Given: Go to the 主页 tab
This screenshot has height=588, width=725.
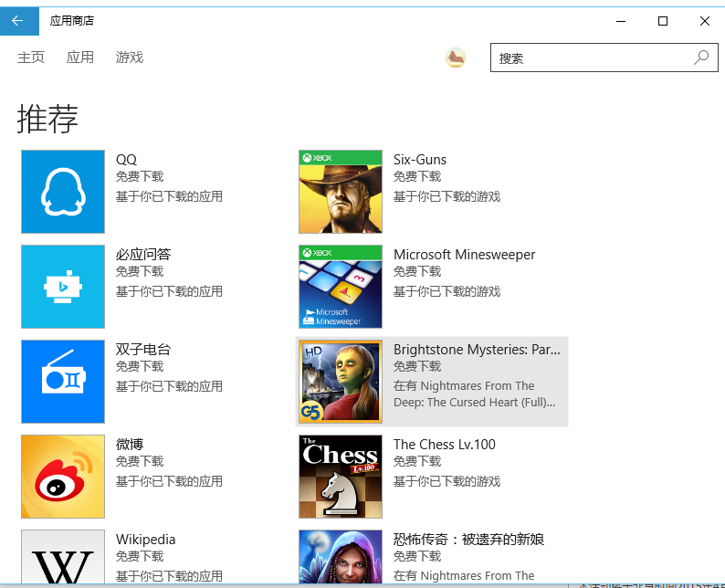Looking at the screenshot, I should pos(31,58).
